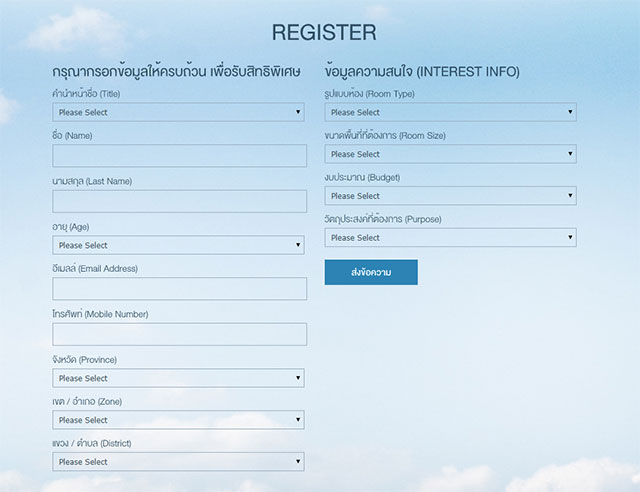Select the Mobile Number input box
This screenshot has width=640, height=492.
tap(179, 334)
